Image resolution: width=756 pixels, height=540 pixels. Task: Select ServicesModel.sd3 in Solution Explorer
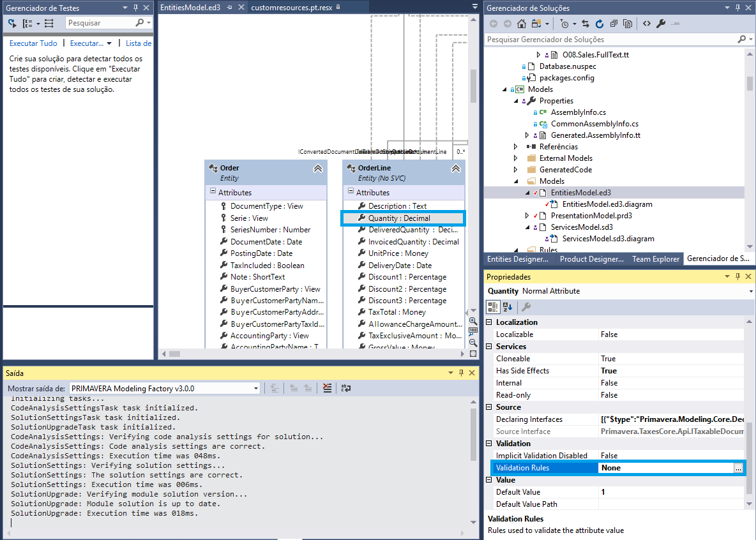[x=582, y=227]
